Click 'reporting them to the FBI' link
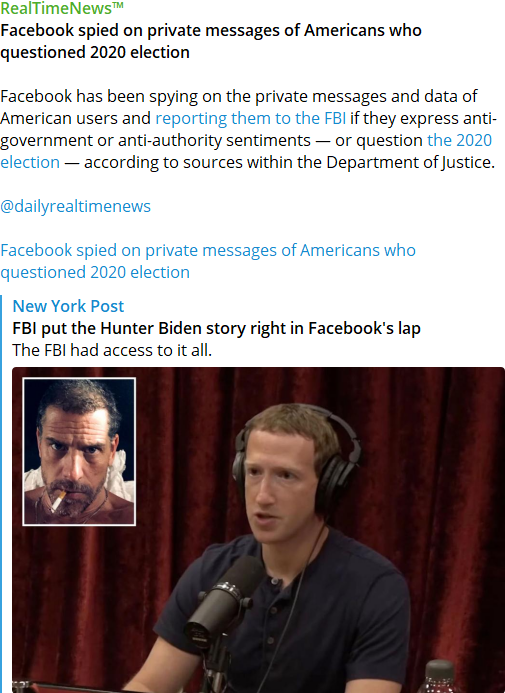The image size is (505, 693). tap(251, 118)
